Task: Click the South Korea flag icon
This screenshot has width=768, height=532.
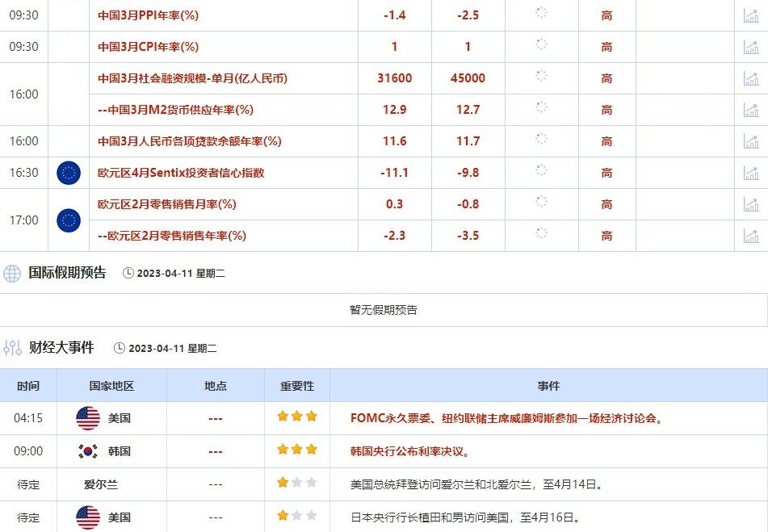Action: pos(88,451)
